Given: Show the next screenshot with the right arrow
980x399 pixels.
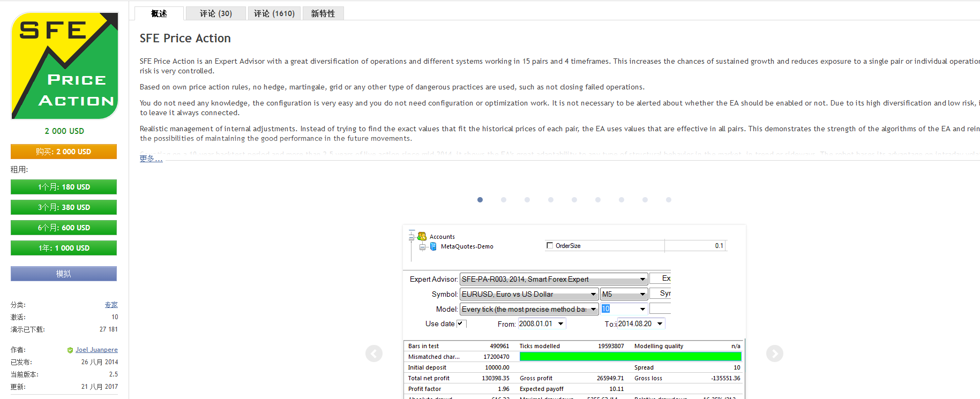Looking at the screenshot, I should [x=775, y=353].
